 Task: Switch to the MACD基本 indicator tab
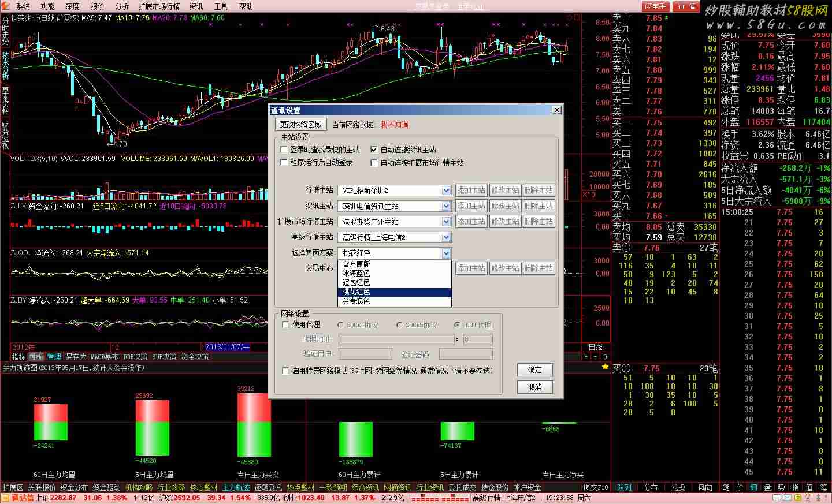[104, 357]
